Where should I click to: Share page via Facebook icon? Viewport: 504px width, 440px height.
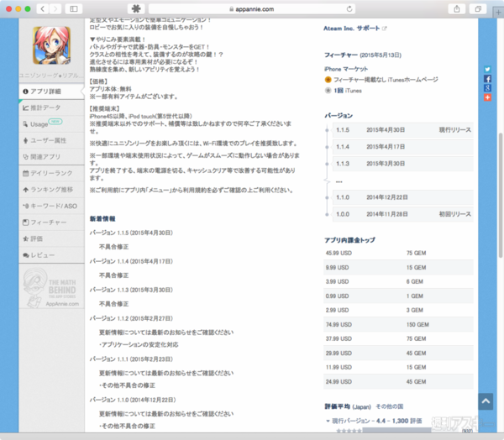487,79
